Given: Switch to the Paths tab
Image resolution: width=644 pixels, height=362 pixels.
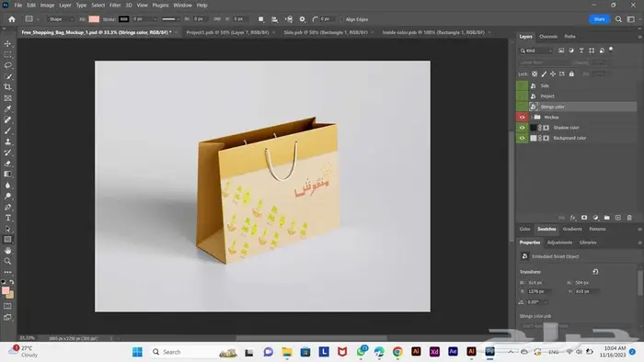Looking at the screenshot, I should (x=569, y=37).
